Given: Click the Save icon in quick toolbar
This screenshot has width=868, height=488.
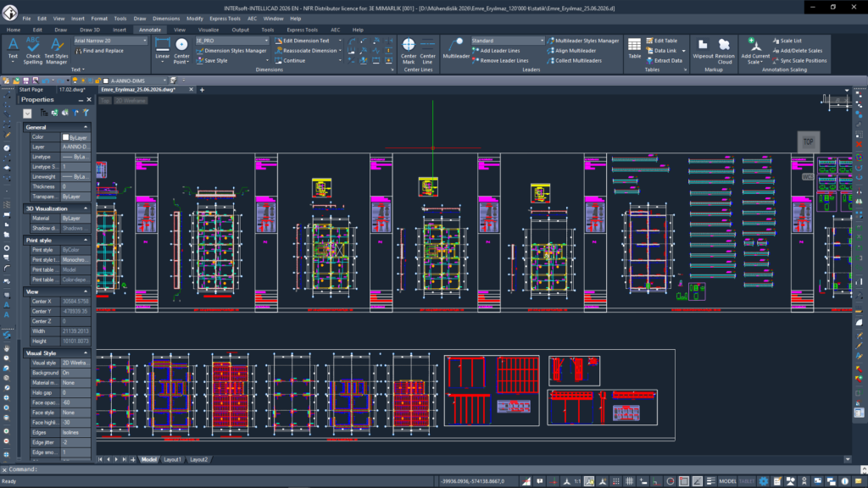Looking at the screenshot, I should pyautogui.click(x=25, y=80).
